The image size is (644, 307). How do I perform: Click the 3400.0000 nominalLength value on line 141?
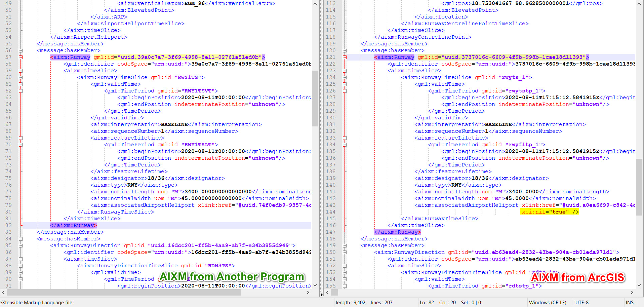[x=524, y=192]
